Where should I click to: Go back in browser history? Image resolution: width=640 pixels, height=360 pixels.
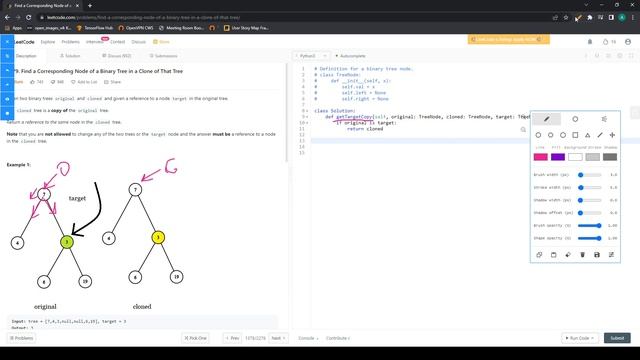[x=7, y=18]
